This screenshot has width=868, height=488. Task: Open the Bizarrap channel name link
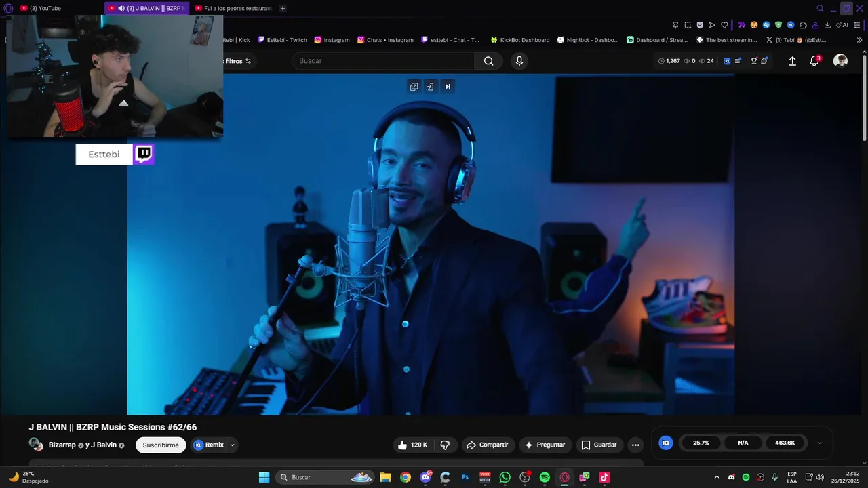[x=62, y=445]
